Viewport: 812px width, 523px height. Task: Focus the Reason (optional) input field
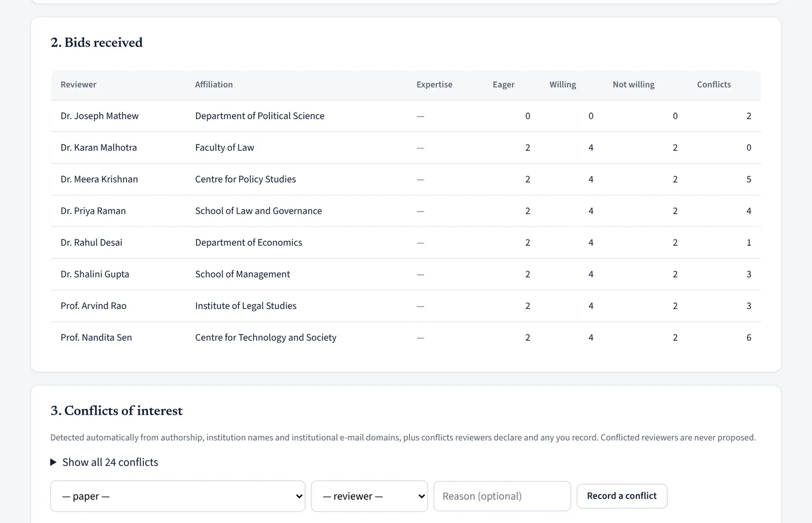502,496
